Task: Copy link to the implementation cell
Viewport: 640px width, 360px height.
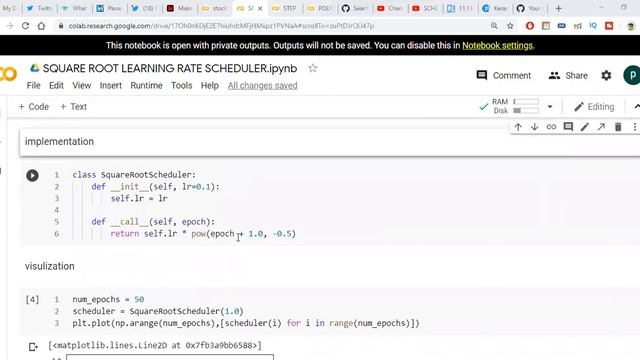Action: pyautogui.click(x=551, y=127)
